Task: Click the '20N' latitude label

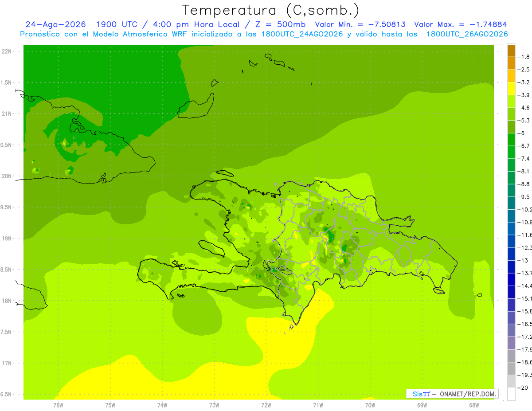Action: pos(6,176)
